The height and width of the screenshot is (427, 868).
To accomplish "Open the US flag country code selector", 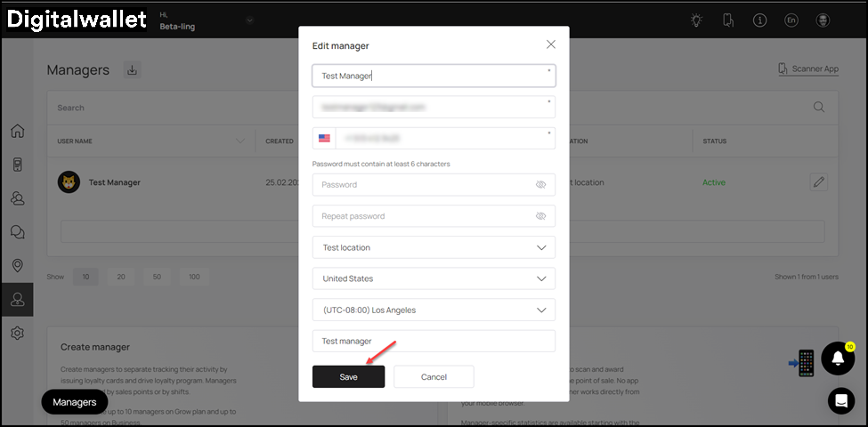I will 324,139.
